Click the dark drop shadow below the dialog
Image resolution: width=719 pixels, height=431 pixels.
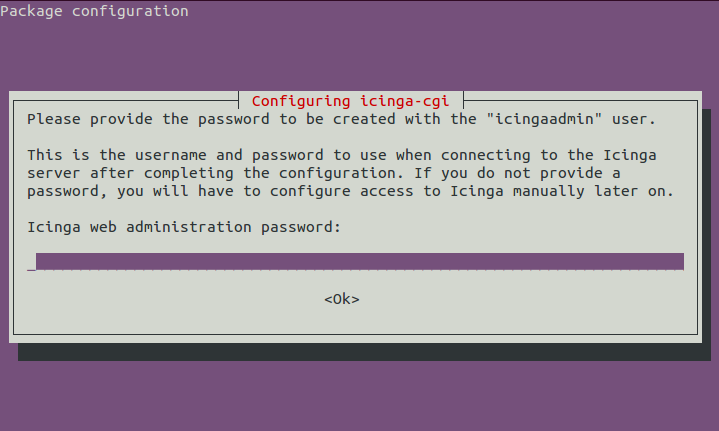pos(365,352)
